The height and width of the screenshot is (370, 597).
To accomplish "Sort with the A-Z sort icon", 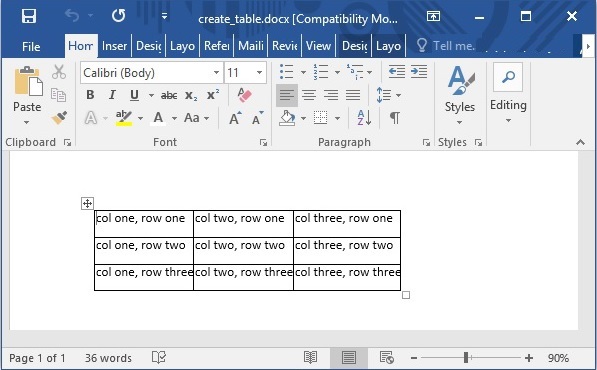I will pos(364,118).
